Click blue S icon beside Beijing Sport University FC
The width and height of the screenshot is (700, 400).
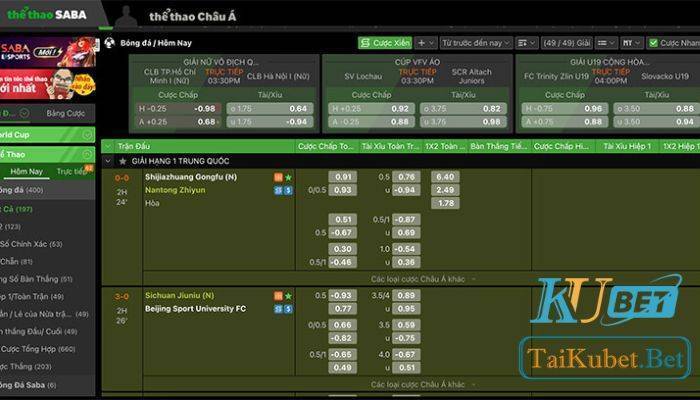(288, 309)
